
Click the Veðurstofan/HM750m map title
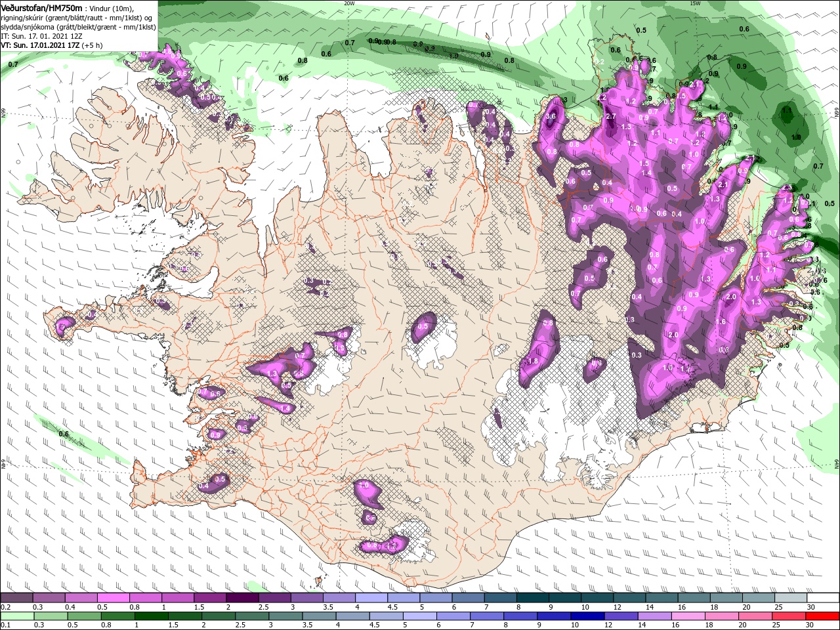click(41, 7)
